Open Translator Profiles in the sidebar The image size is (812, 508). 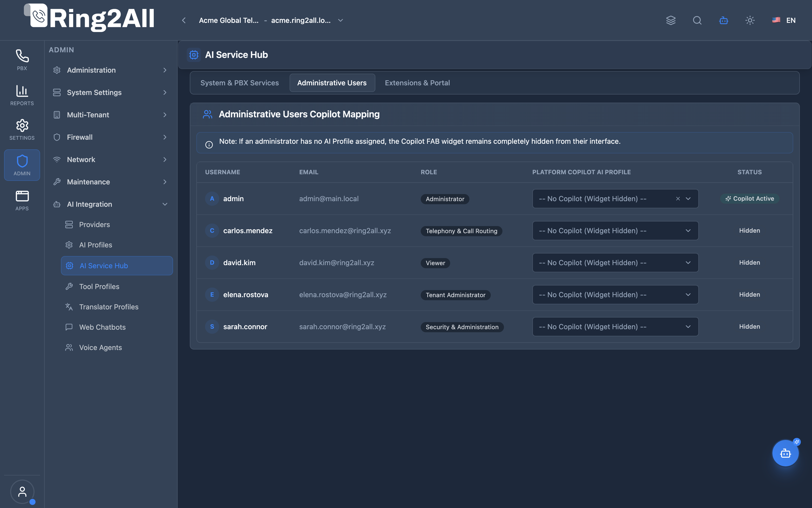pos(116,306)
